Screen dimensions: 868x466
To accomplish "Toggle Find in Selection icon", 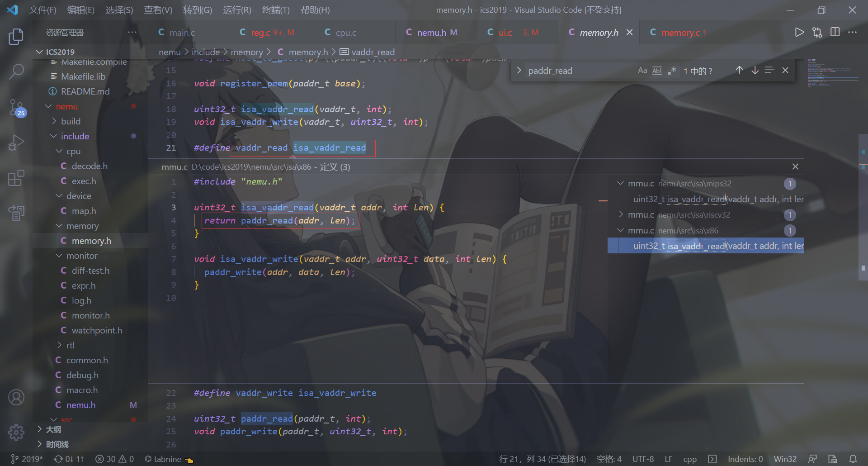I will click(x=769, y=70).
